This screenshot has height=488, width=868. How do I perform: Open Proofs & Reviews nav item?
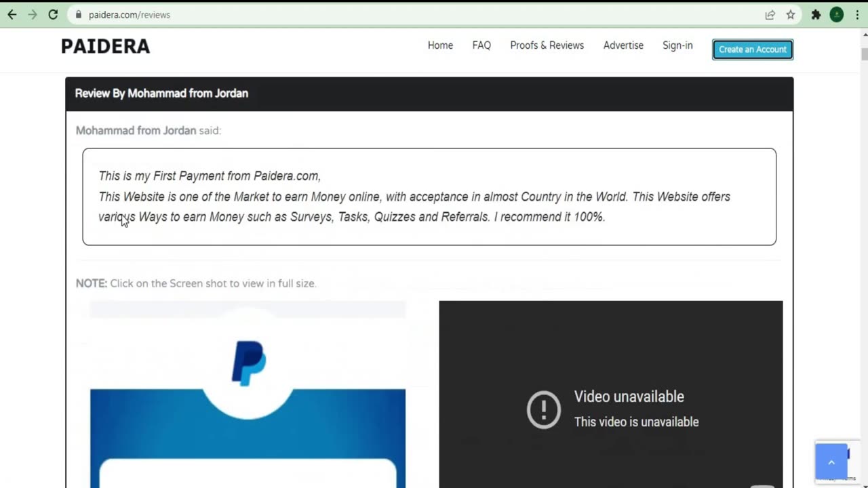coord(547,45)
